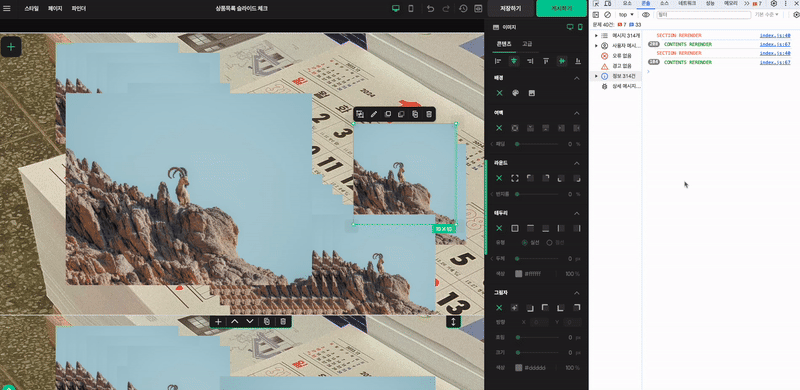
Task: Delete the section using section toolbar trash
Action: 283,322
